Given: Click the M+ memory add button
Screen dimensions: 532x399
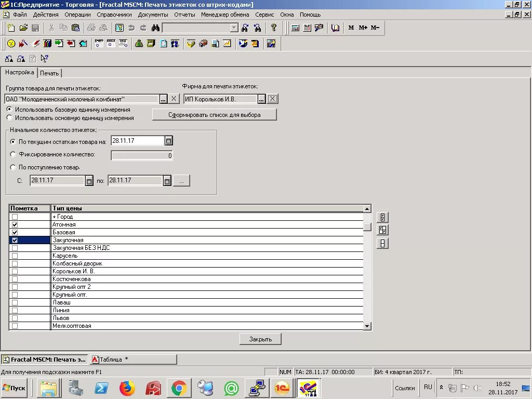Looking at the screenshot, I should point(363,28).
